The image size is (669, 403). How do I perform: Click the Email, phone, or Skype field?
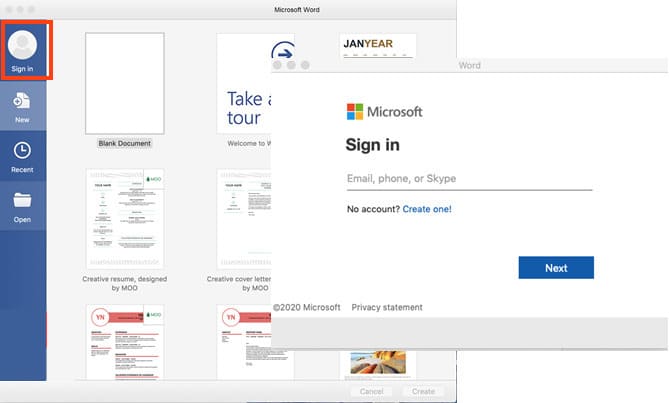tap(469, 179)
